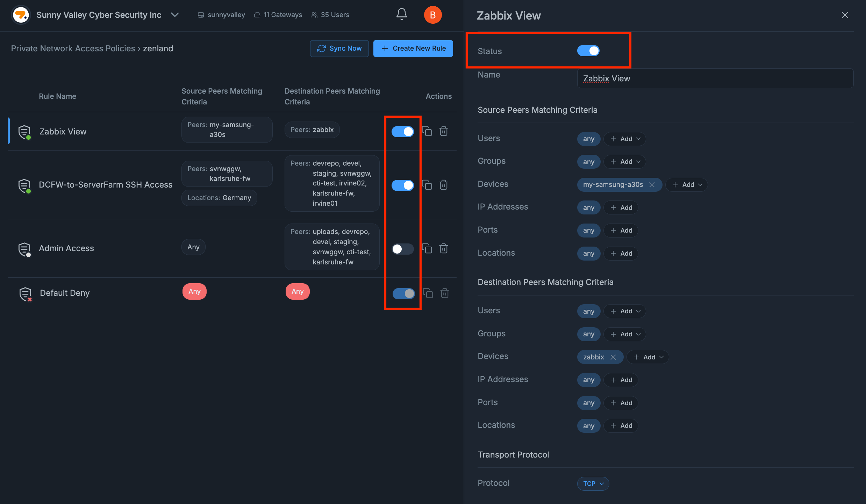Click the notification bell icon
This screenshot has height=504, width=866.
coord(401,14)
